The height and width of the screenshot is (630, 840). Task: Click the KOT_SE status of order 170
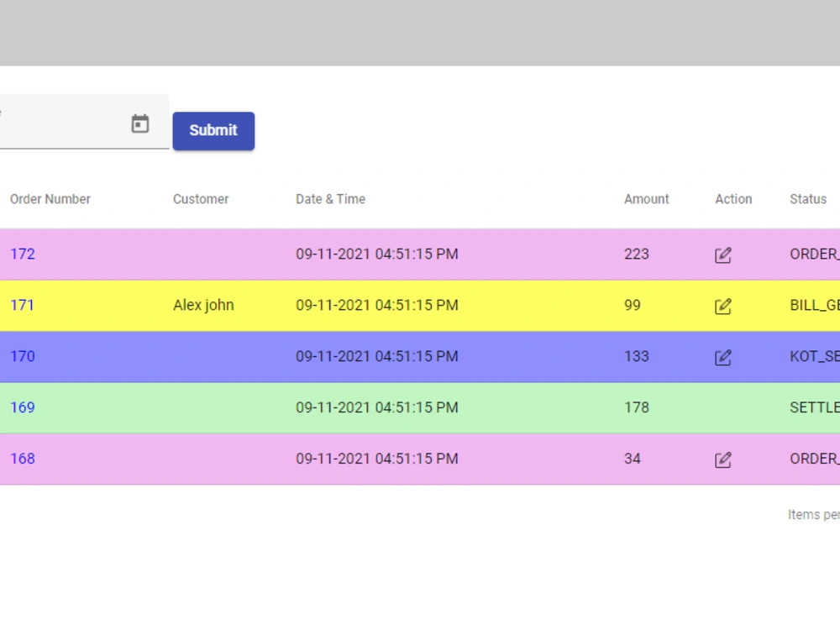(x=815, y=356)
